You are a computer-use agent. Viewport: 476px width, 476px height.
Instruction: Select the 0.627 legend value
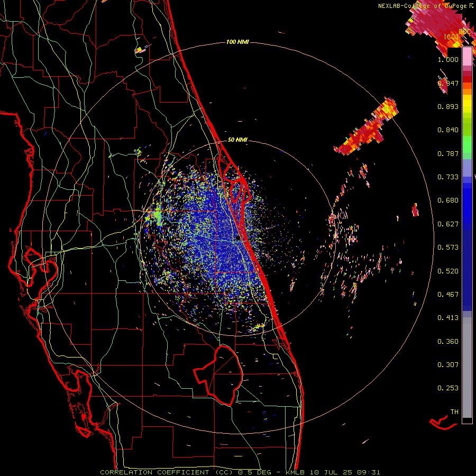(448, 224)
